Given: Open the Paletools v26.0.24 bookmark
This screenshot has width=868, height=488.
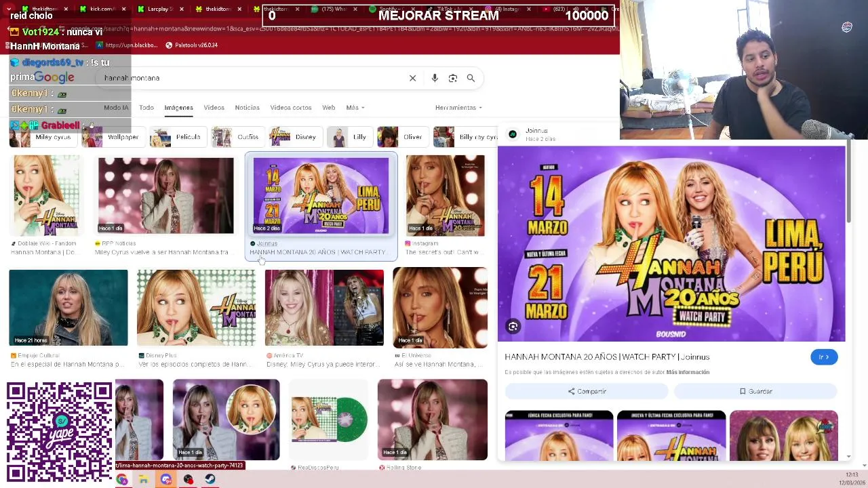Looking at the screenshot, I should tap(192, 45).
